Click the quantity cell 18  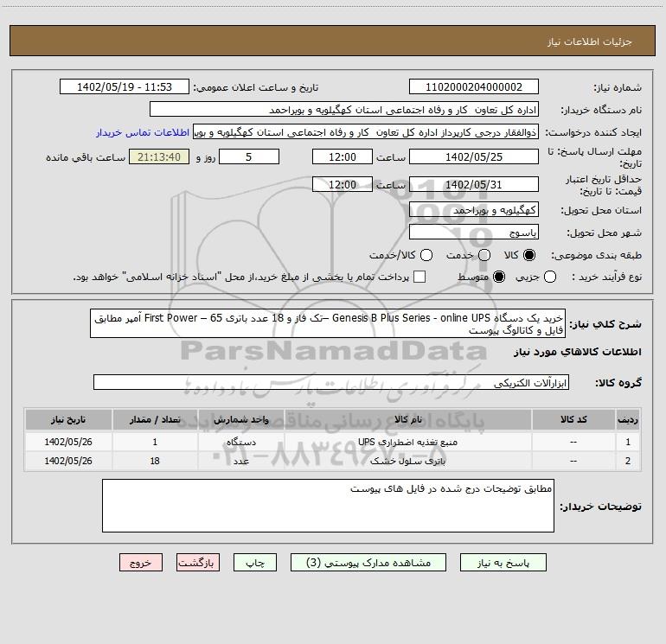pos(155,461)
